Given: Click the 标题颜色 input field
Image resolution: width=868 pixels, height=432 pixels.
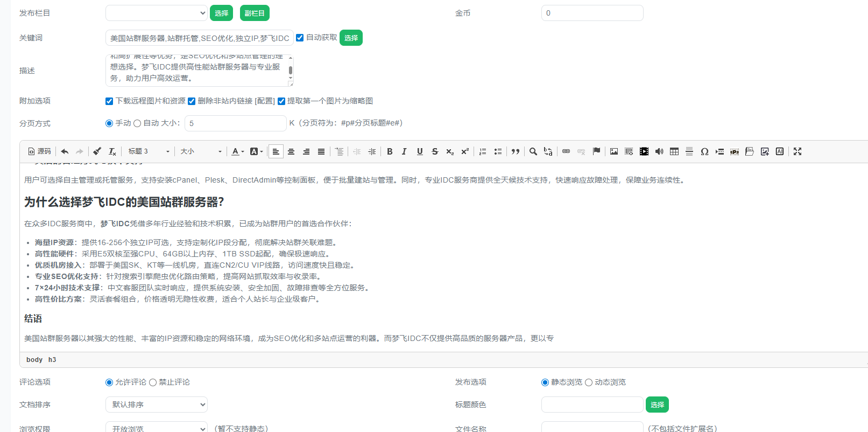Looking at the screenshot, I should tap(592, 405).
